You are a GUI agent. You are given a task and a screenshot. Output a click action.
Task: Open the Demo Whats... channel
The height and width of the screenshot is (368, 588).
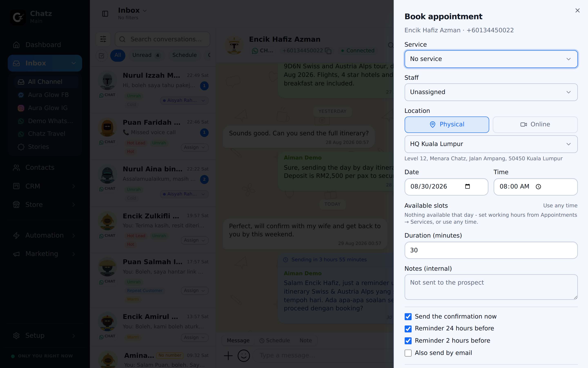pos(46,121)
